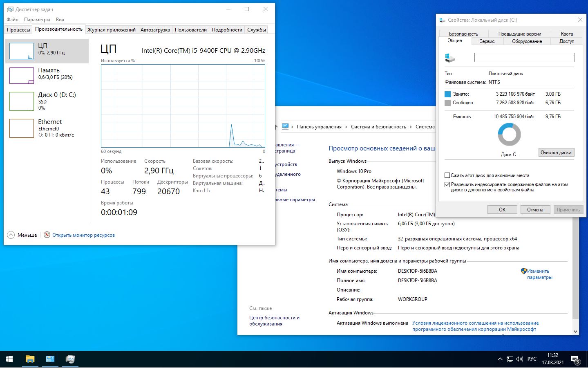Click the resource monitor icon

pos(47,235)
